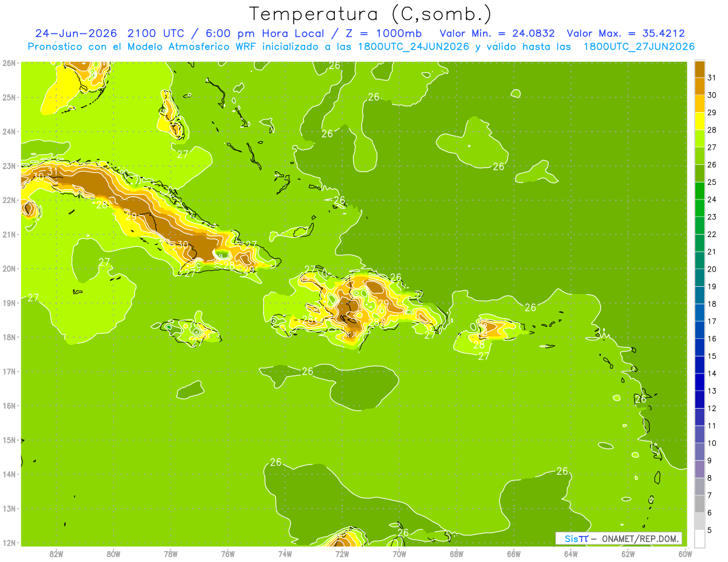This screenshot has width=728, height=562.
Task: Pick the color bar segment between 27 and 28
Action: [699, 138]
